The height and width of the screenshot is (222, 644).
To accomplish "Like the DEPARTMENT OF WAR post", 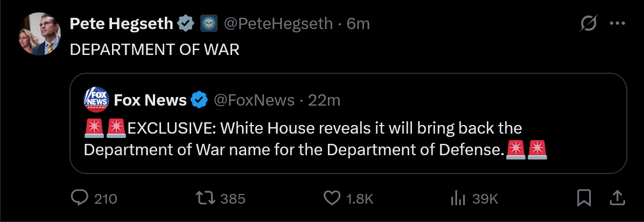I will click(332, 198).
